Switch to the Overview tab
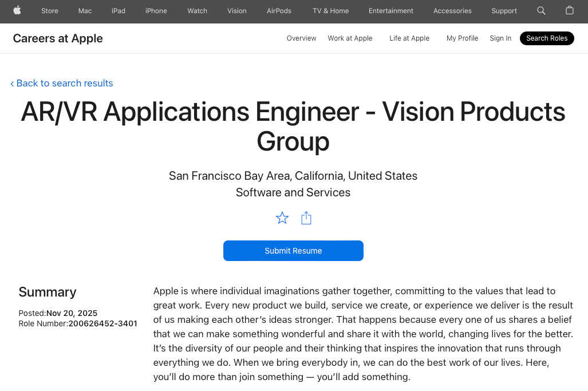The height and width of the screenshot is (391, 588). point(301,38)
